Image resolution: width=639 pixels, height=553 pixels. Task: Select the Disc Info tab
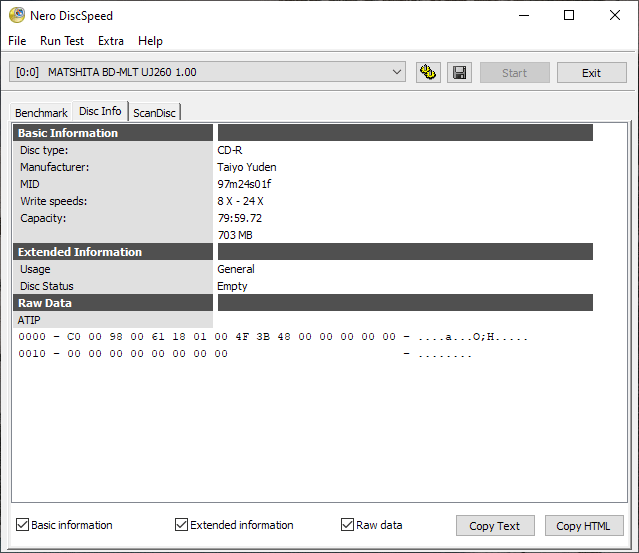click(x=100, y=111)
